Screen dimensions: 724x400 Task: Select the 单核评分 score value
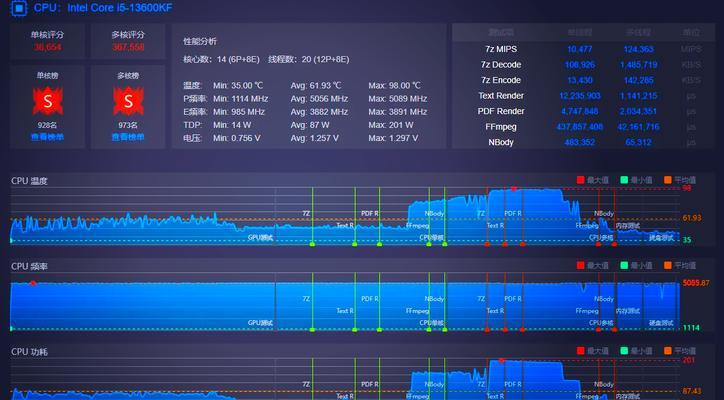(47, 47)
